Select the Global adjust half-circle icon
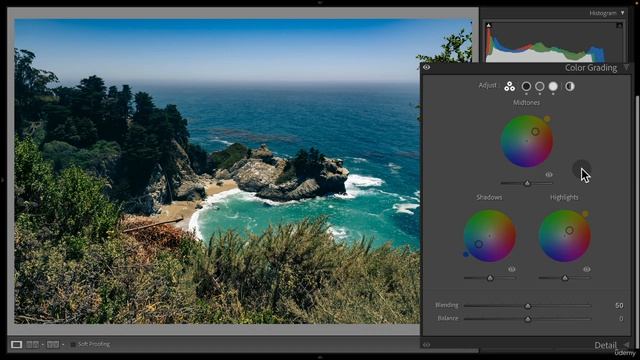 [x=570, y=87]
